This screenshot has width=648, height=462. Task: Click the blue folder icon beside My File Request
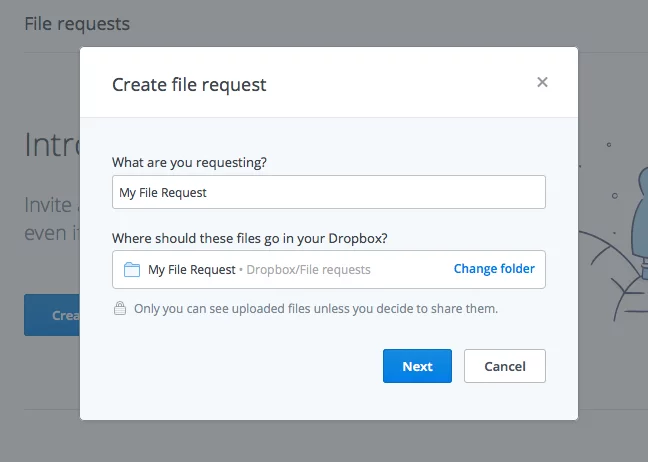pos(132,269)
